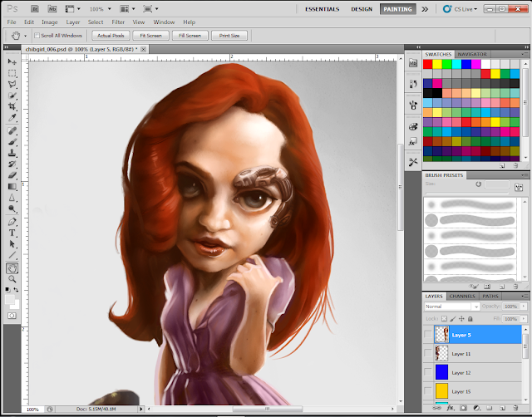Toggle visibility of Layer 12
Image resolution: width=532 pixels, height=417 pixels.
click(x=428, y=373)
